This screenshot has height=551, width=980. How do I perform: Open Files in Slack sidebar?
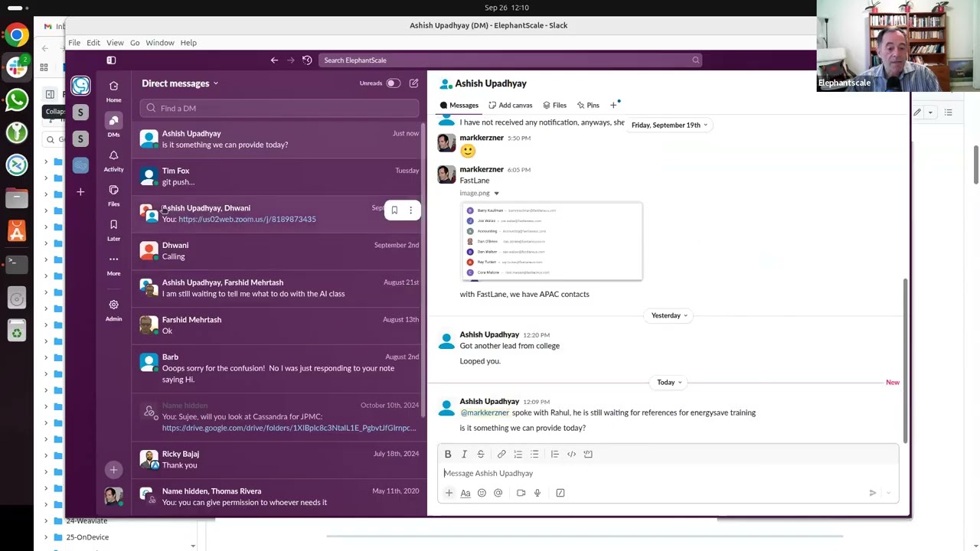pos(113,194)
